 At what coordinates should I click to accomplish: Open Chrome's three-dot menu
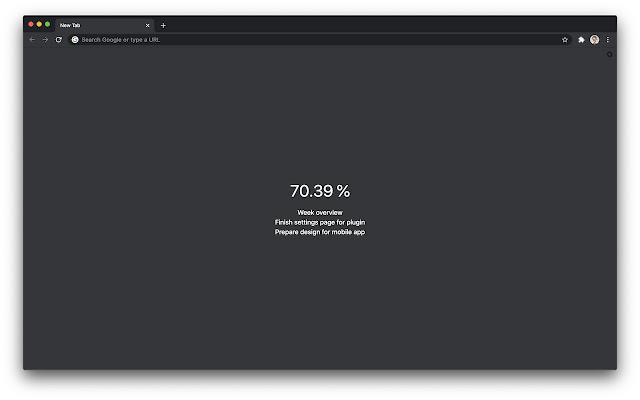point(608,40)
